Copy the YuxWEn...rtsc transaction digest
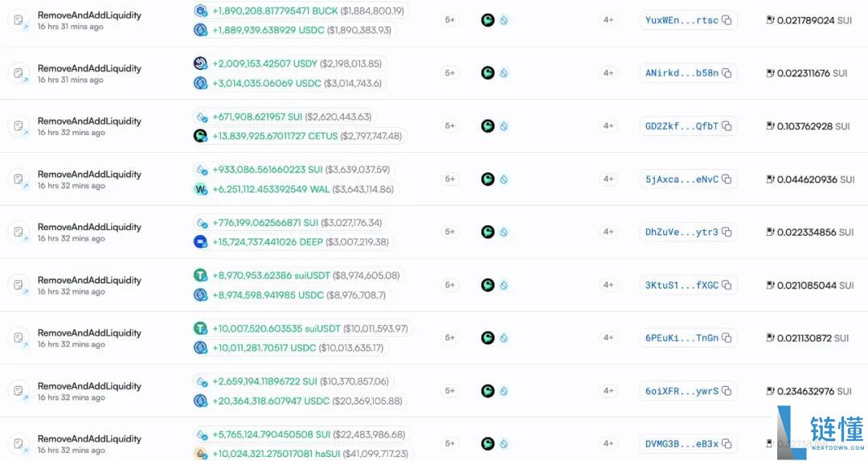868x461 pixels. coord(727,20)
